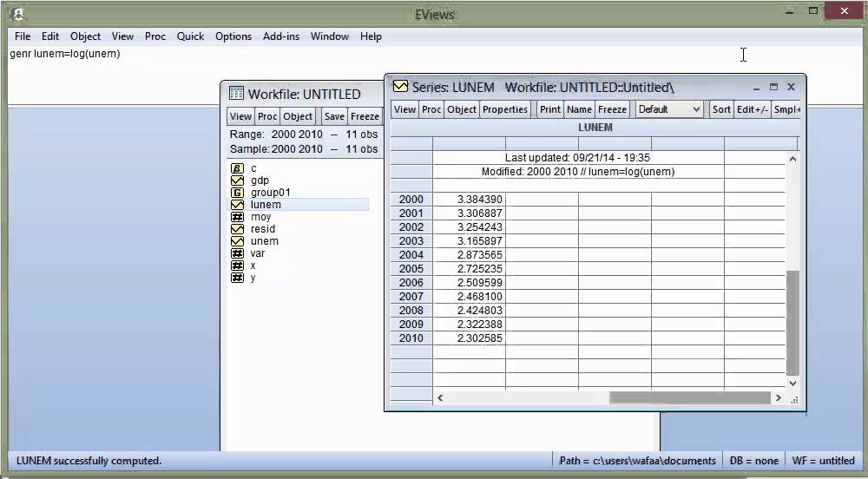Toggle Edit+/- mode in series window
Viewport: 868px width, 479px height.
coord(752,109)
